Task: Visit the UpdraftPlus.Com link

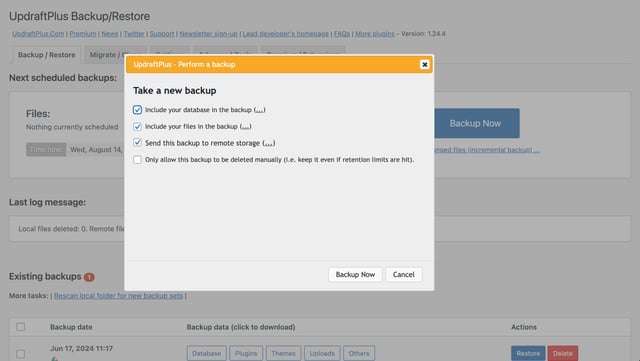Action: [x=38, y=34]
